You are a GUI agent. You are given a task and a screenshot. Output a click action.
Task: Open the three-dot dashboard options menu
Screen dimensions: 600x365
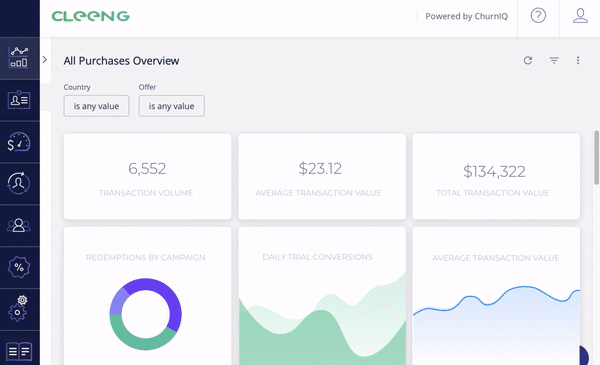(x=578, y=60)
